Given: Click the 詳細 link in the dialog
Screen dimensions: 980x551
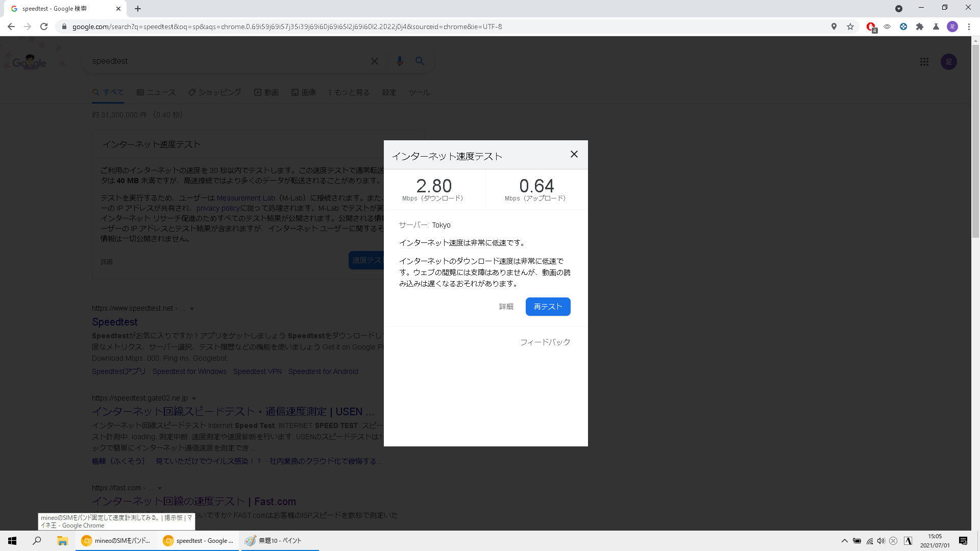Looking at the screenshot, I should coord(506,307).
